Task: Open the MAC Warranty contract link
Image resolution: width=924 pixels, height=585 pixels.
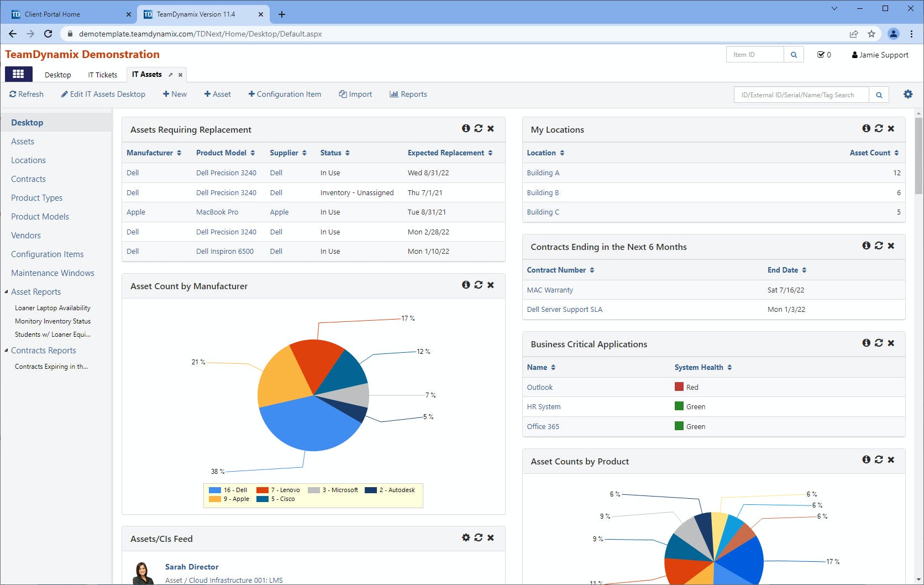Action: click(x=550, y=290)
